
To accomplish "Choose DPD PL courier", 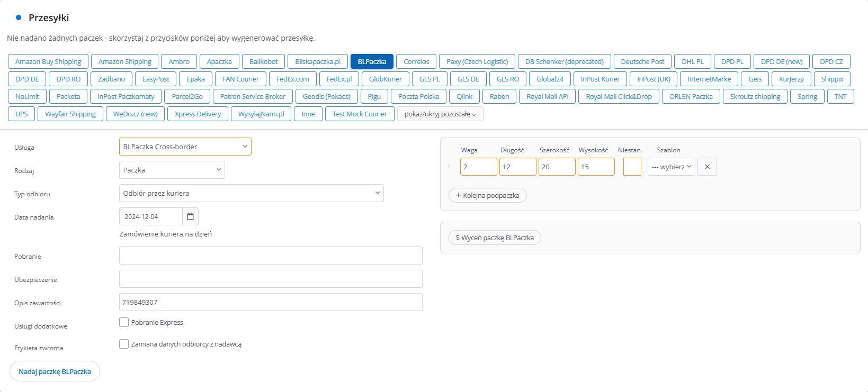I will (x=732, y=61).
